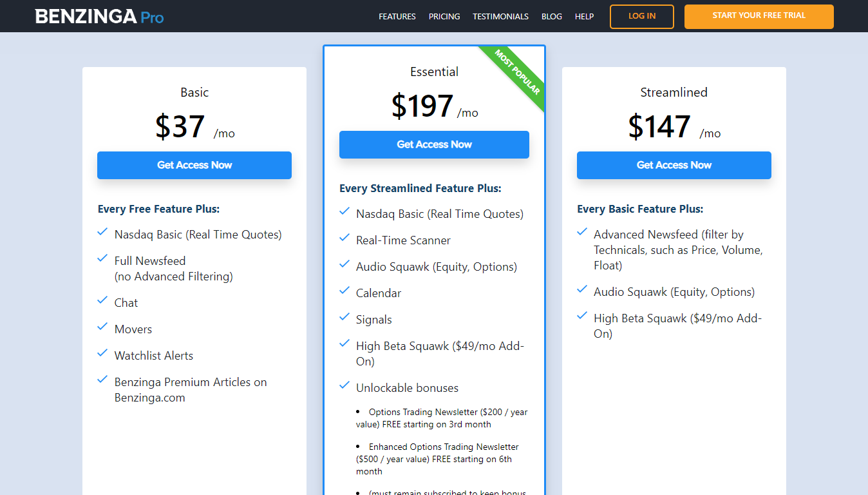Click the checkmark beside Chat feature
Viewport: 868px width, 495px height.
pyautogui.click(x=102, y=300)
